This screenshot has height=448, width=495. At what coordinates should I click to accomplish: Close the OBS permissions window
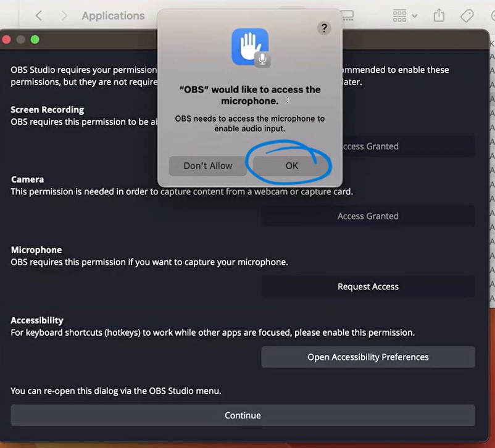(x=7, y=39)
